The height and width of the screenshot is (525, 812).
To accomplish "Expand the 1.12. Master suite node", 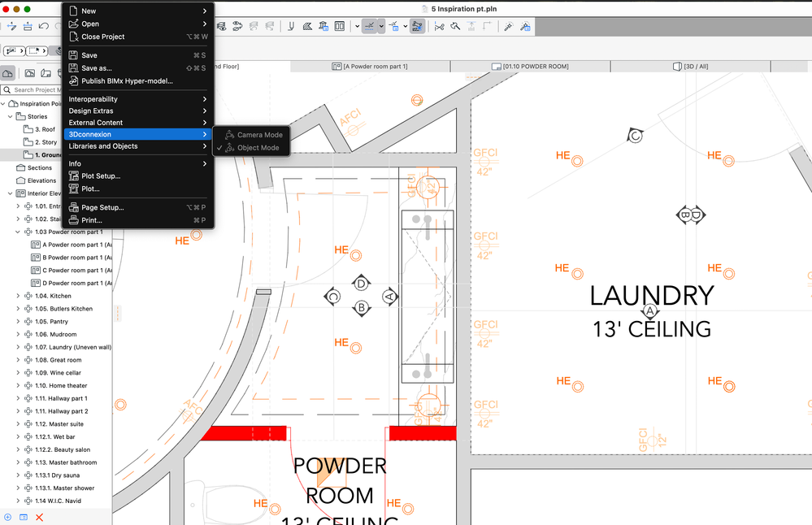I will coord(18,424).
